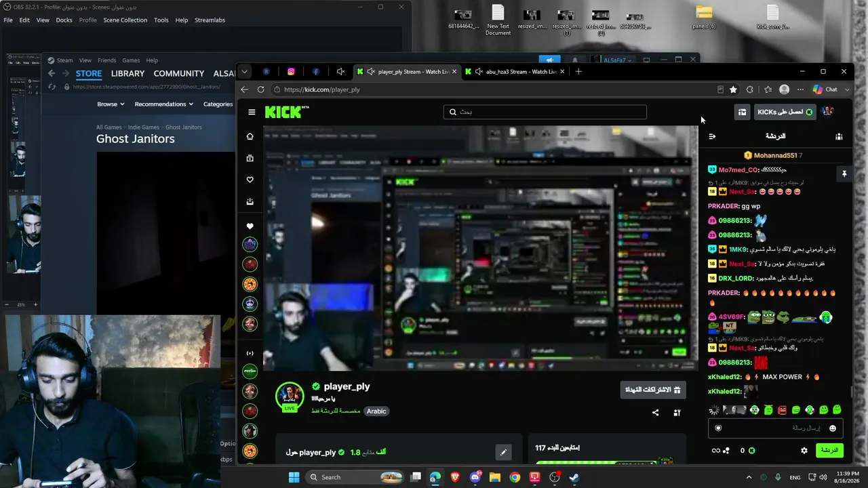The image size is (868, 488).
Task: Open Discord from the taskbar
Action: tap(475, 477)
